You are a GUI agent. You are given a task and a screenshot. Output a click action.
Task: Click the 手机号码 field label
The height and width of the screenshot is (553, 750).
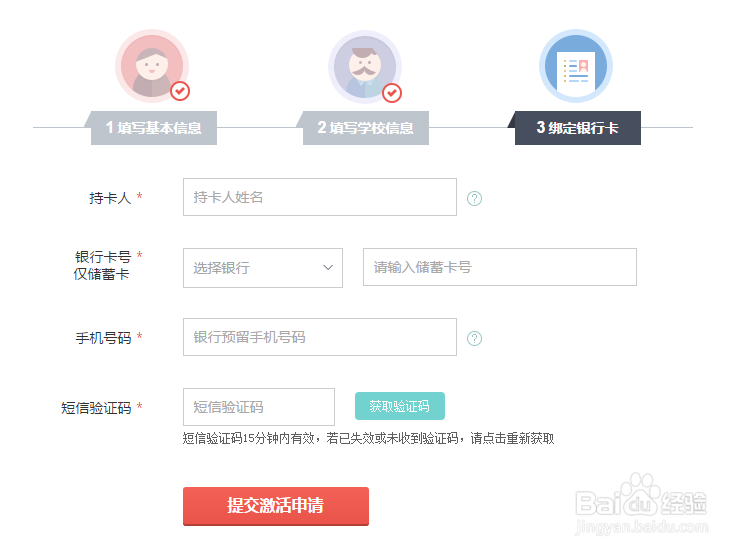[103, 338]
